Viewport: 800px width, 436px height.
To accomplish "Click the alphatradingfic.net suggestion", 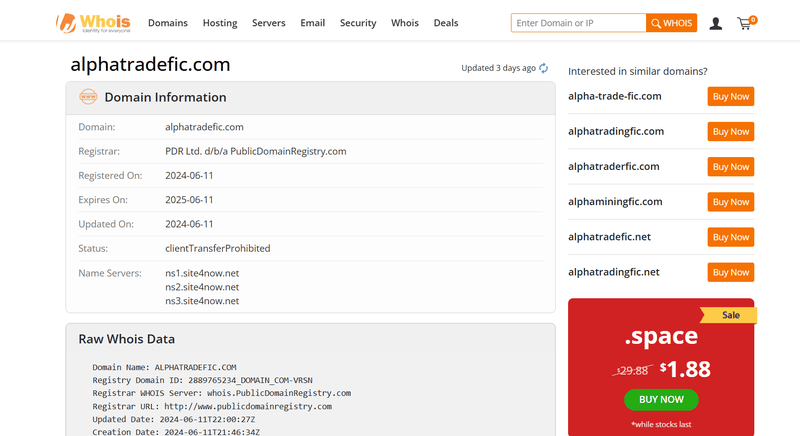I will click(614, 272).
